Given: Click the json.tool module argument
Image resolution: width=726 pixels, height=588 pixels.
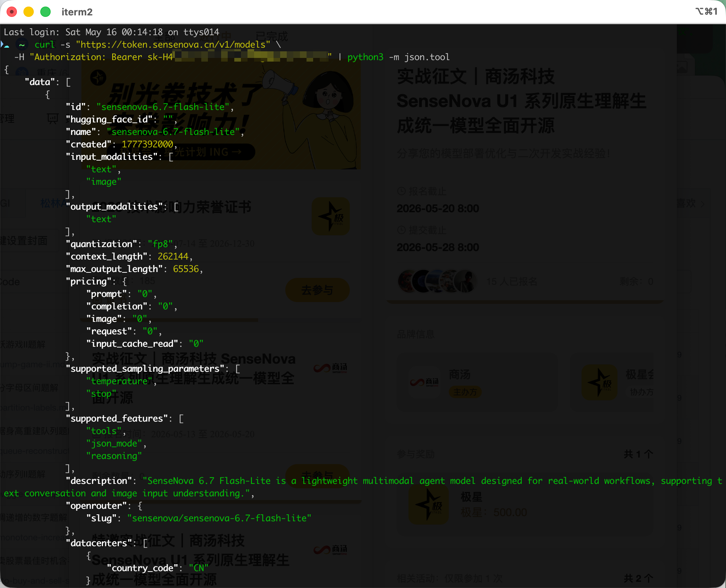Looking at the screenshot, I should (x=427, y=57).
